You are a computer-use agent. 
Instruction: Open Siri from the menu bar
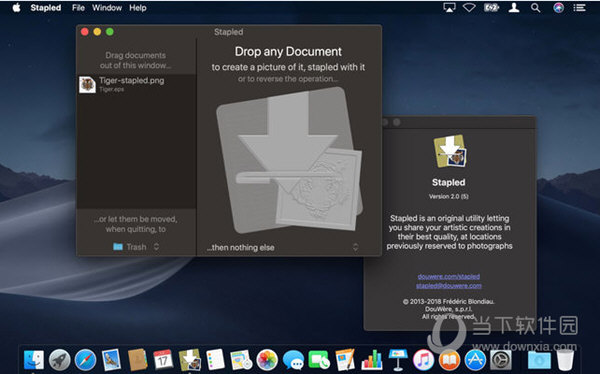558,8
